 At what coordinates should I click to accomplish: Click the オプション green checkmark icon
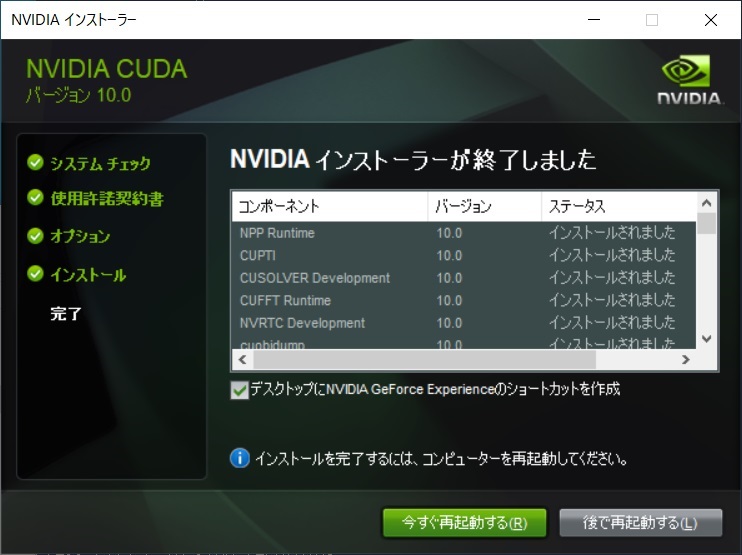[35, 235]
